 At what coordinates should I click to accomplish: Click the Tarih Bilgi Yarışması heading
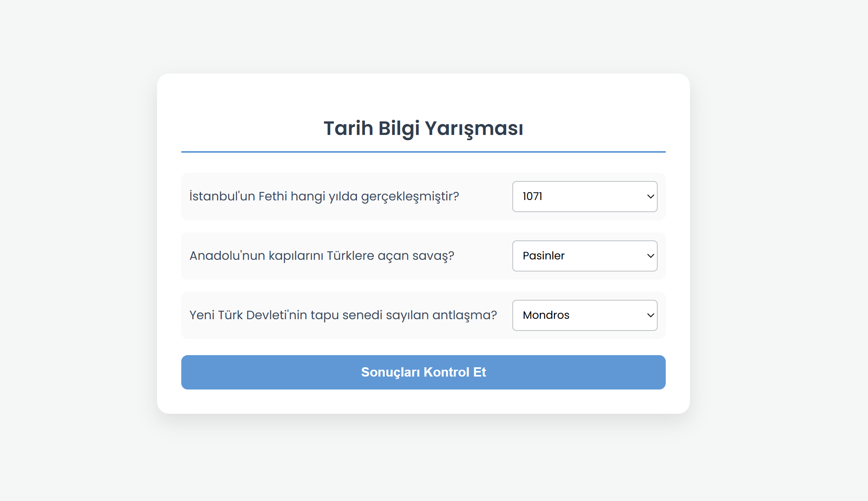coord(423,128)
